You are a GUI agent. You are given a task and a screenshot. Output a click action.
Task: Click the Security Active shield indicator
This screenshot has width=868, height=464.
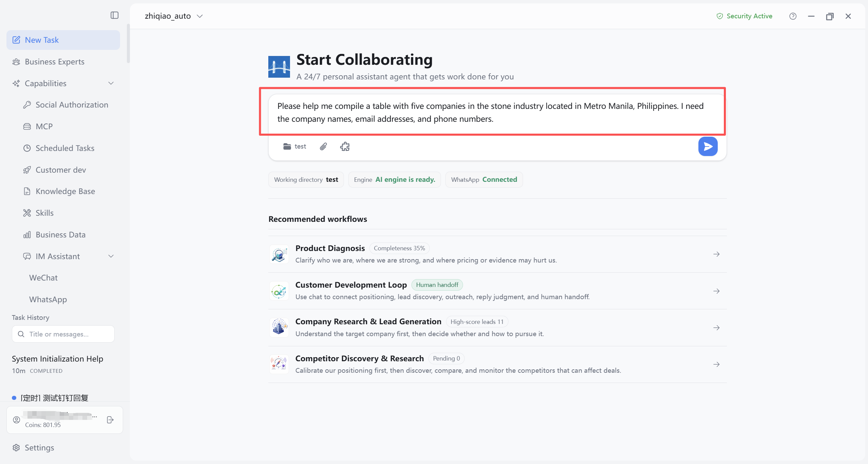pyautogui.click(x=744, y=16)
